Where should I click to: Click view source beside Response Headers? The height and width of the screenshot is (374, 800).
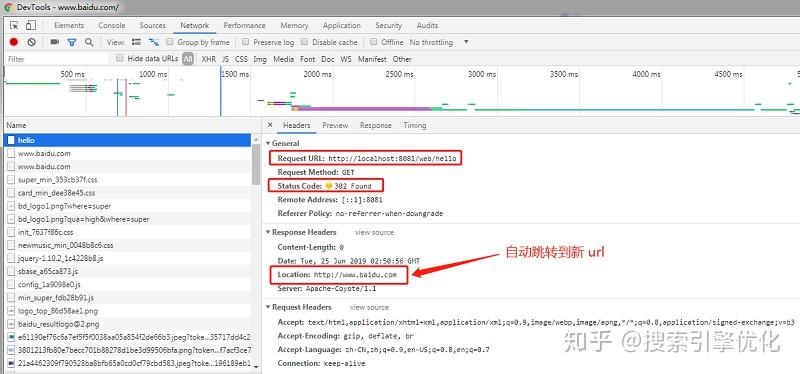[x=374, y=232]
